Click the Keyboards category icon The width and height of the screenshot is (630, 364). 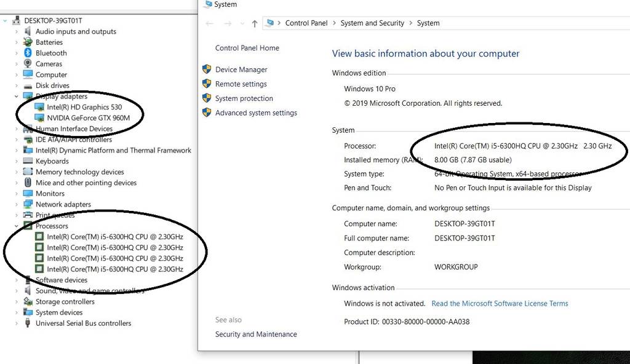(x=28, y=161)
